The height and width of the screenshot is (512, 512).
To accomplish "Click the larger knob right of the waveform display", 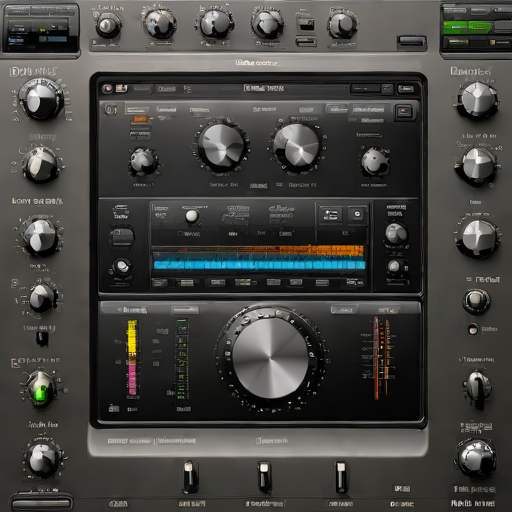I will [x=396, y=233].
